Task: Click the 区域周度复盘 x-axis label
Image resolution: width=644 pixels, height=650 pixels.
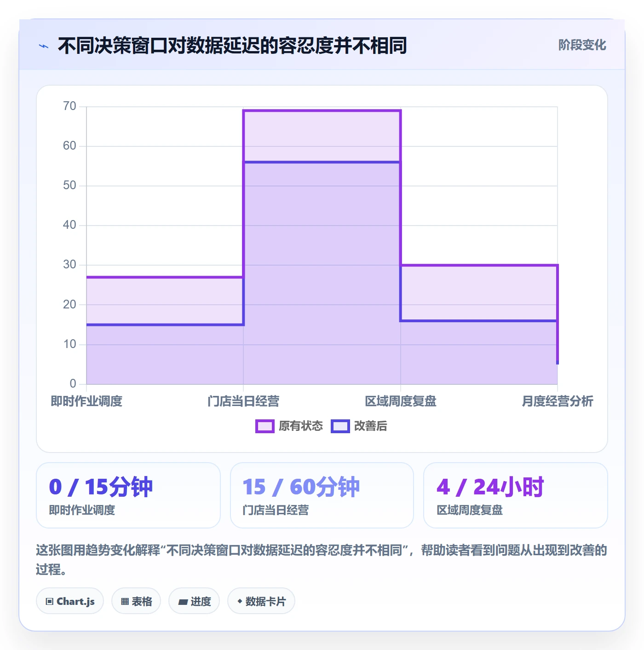Action: coord(401,401)
